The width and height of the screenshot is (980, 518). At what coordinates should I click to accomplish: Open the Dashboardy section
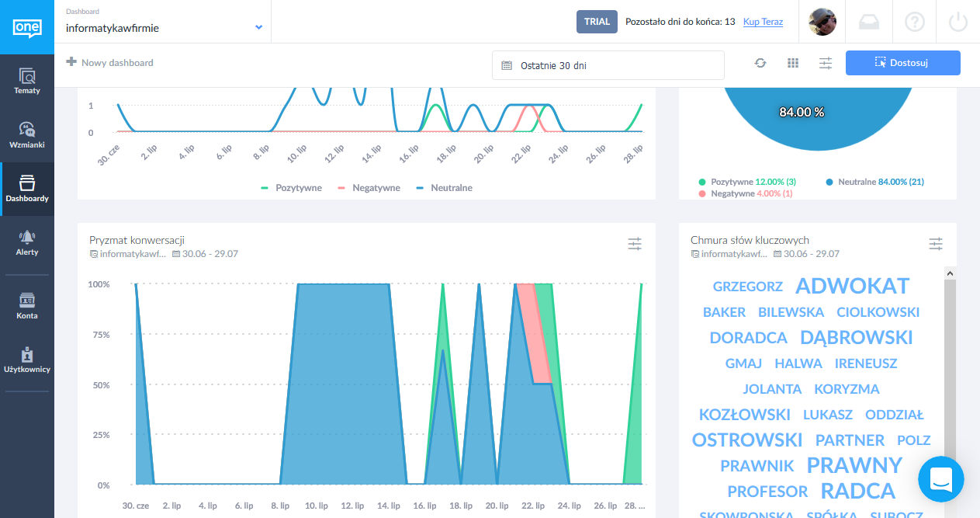click(27, 189)
